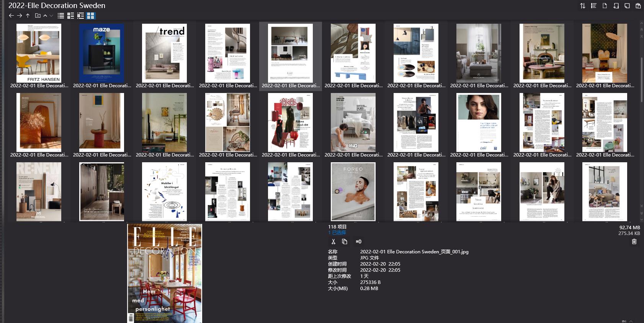Switch to plain list view

(61, 16)
